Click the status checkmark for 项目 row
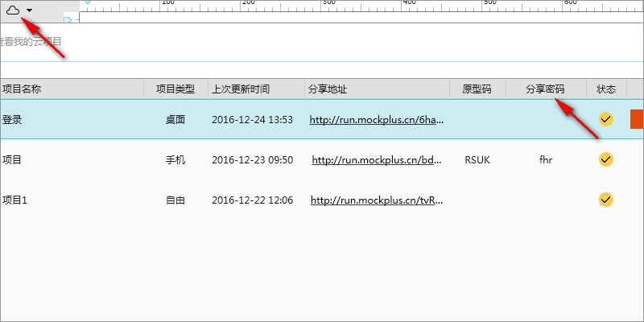Viewport: 644px width, 322px height. 606,159
